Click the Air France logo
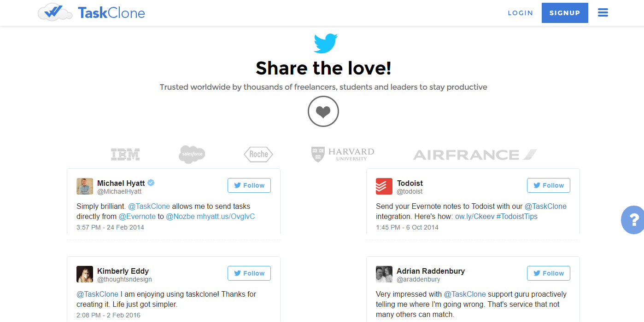Image resolution: width=644 pixels, height=322 pixels. 475,155
